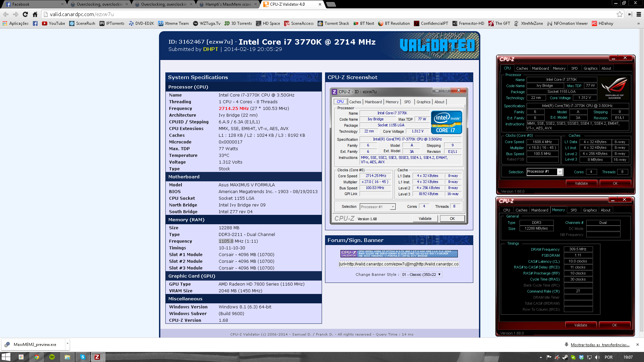Select the SPD tab in bottom ROG CPU-Z
Screen dimensions: 644x362
(574, 210)
